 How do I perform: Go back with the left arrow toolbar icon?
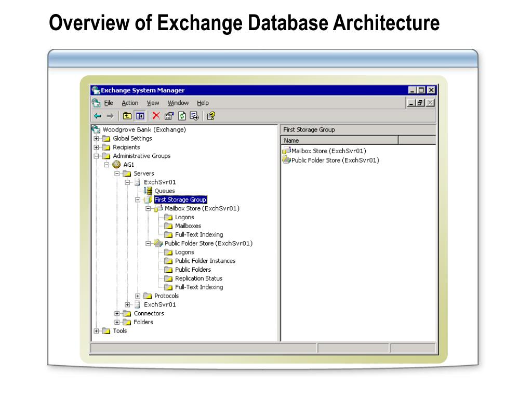[x=98, y=116]
